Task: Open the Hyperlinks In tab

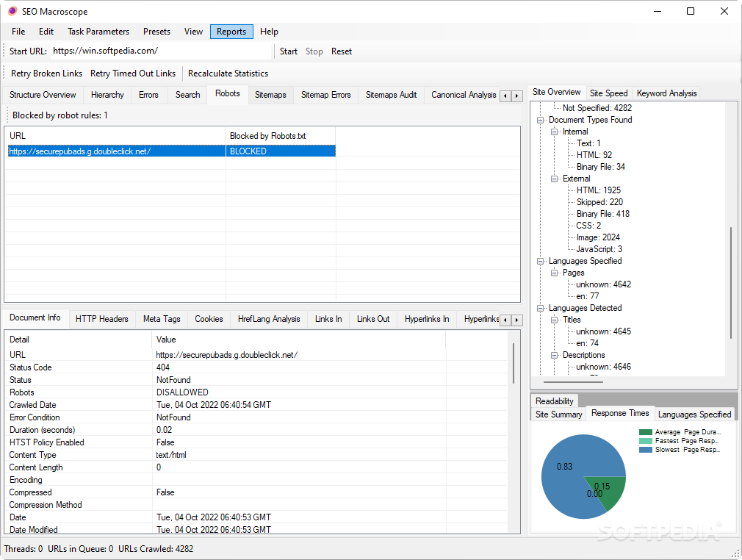Action: 427,319
